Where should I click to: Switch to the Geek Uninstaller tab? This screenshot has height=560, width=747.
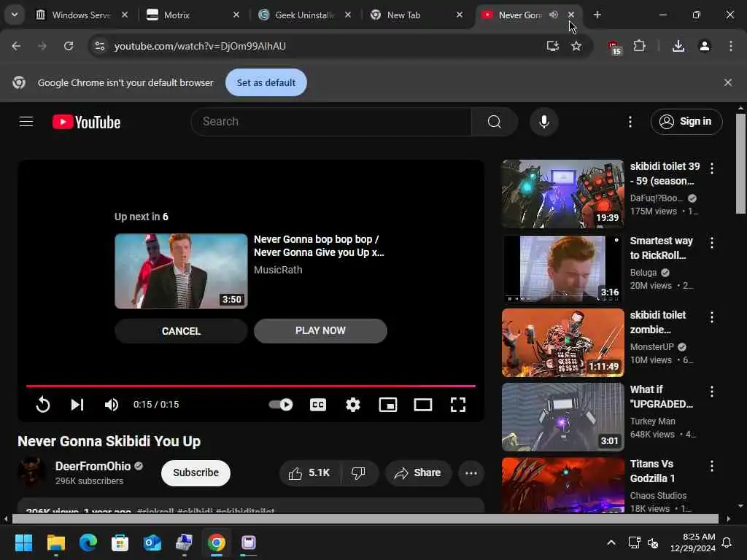click(305, 15)
